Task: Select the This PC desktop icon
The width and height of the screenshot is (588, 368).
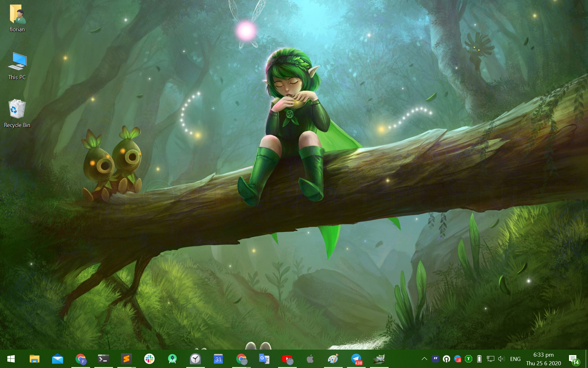Action: [x=17, y=65]
